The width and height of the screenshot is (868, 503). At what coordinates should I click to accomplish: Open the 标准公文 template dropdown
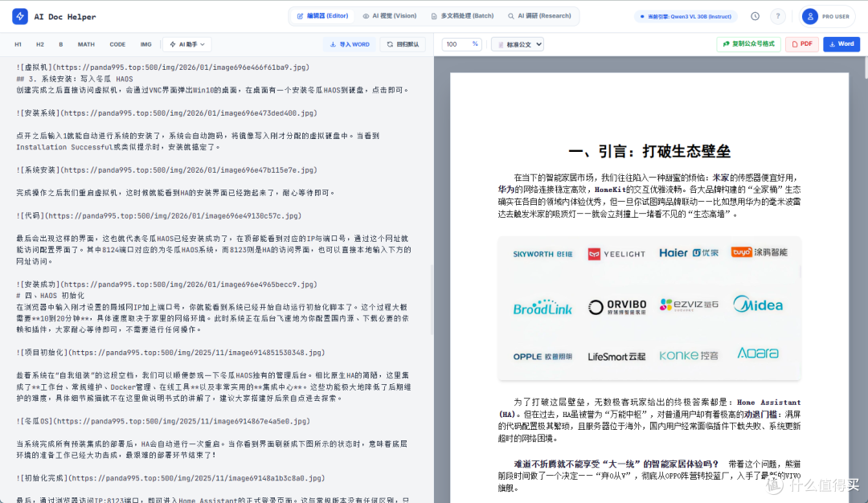click(x=518, y=44)
